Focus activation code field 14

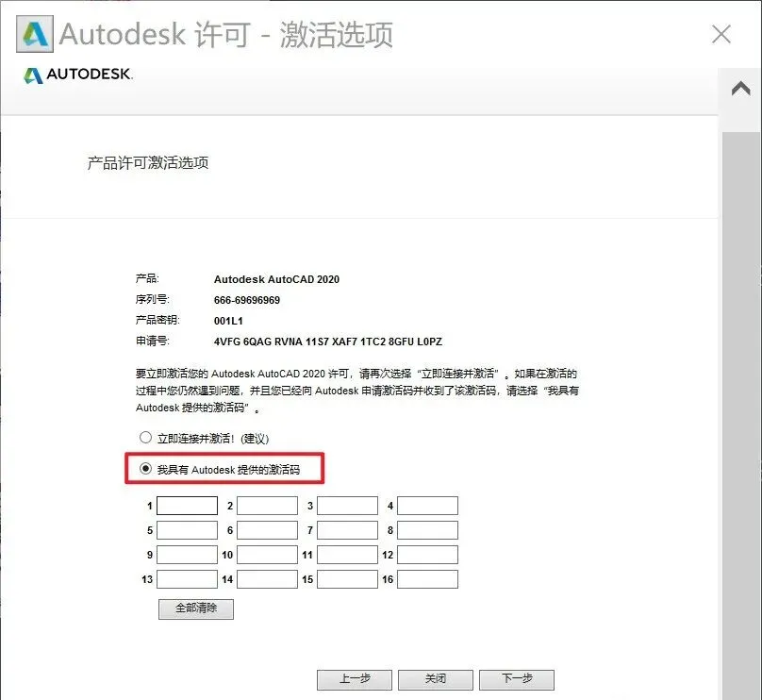[x=267, y=579]
